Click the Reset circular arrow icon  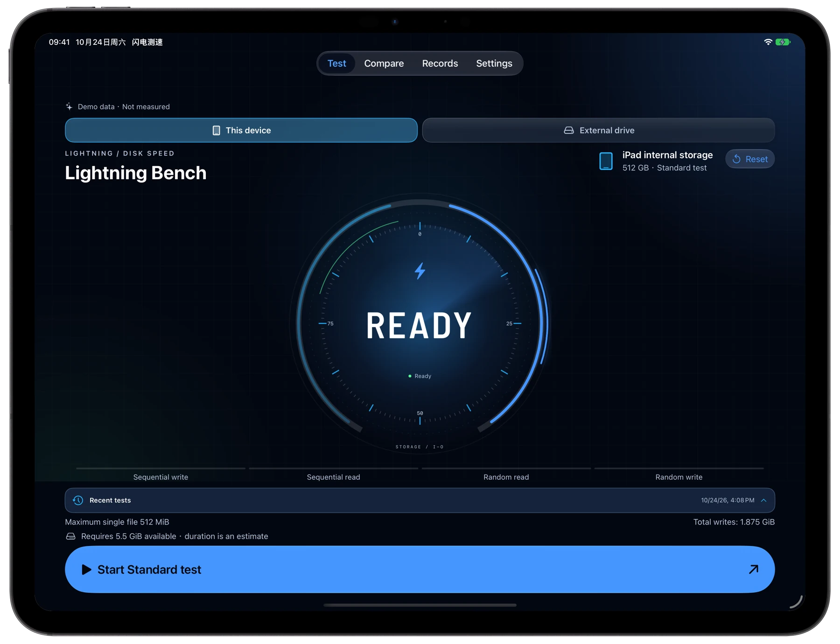(736, 159)
